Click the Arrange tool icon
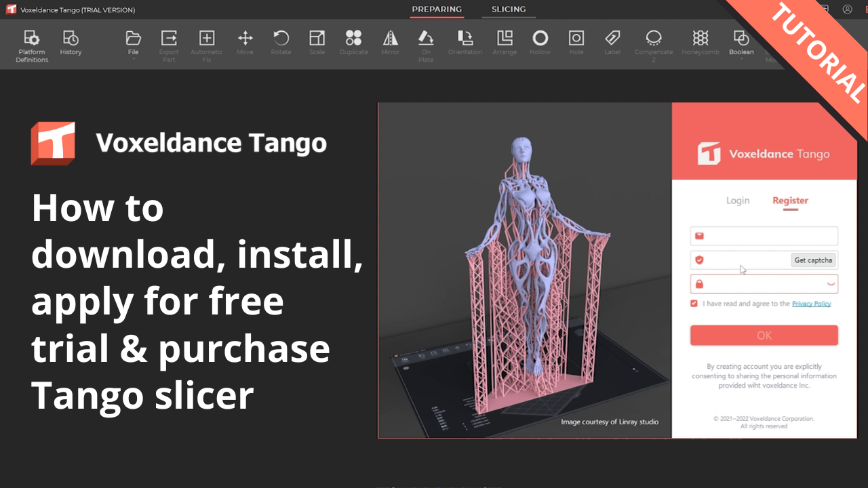This screenshot has width=868, height=488. [505, 38]
